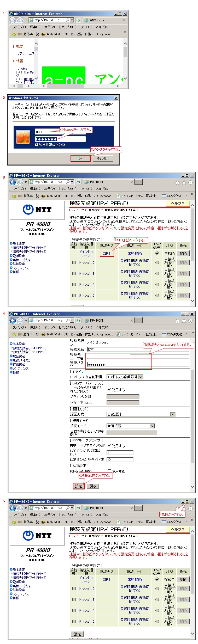The image size is (198, 644).
Task: Click the Back arrow in the ANC's site window
Action: (13, 20)
